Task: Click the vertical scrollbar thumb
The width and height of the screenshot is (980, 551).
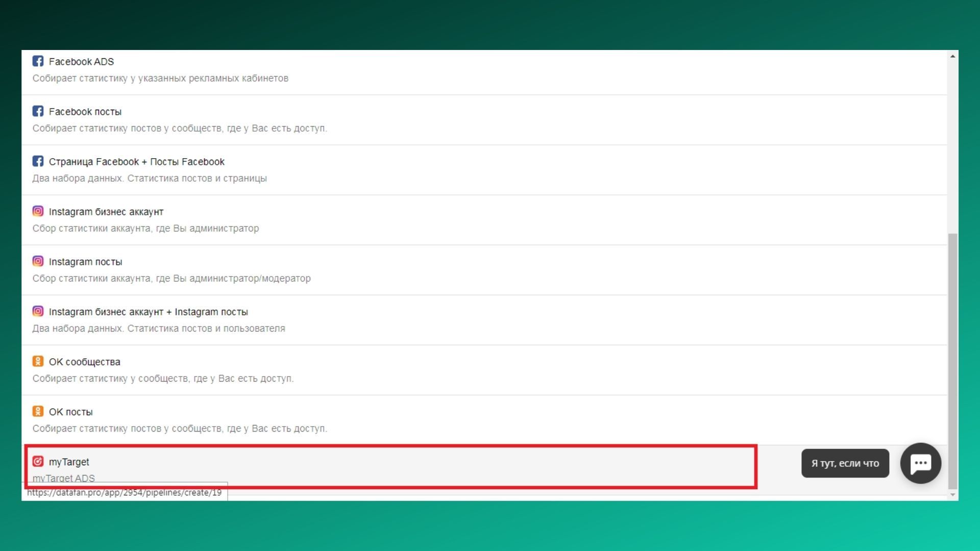Action: [952, 361]
